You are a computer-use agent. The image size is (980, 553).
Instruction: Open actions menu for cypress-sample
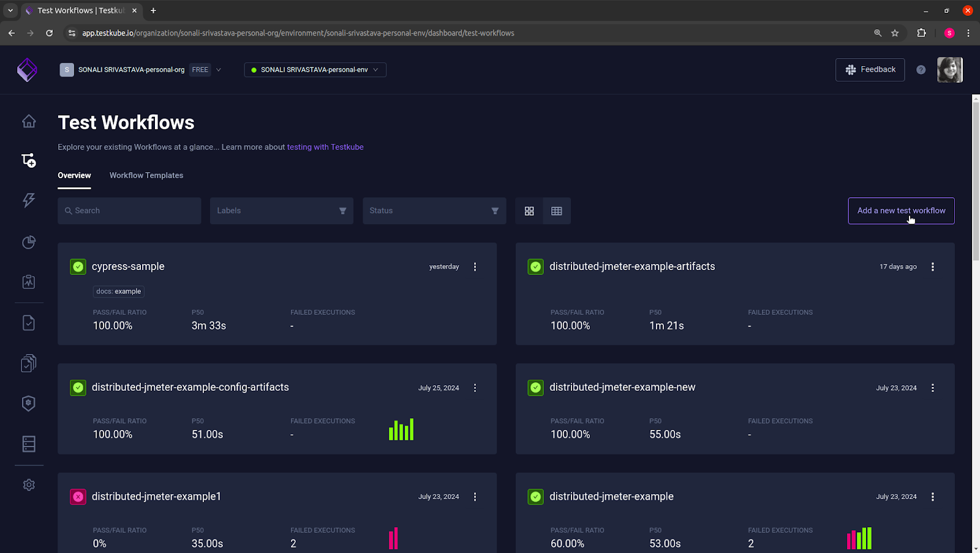tap(475, 267)
